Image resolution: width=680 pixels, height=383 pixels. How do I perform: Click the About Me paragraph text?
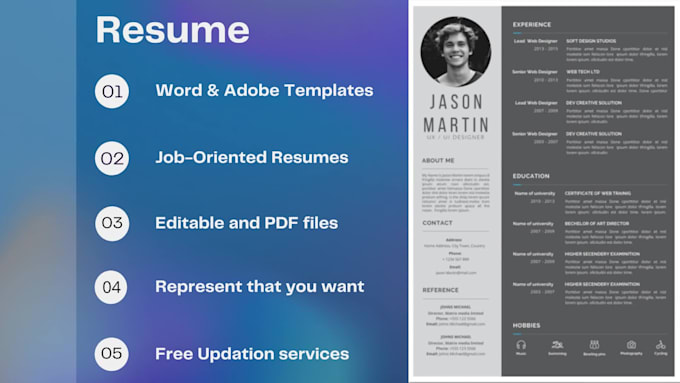[456, 193]
